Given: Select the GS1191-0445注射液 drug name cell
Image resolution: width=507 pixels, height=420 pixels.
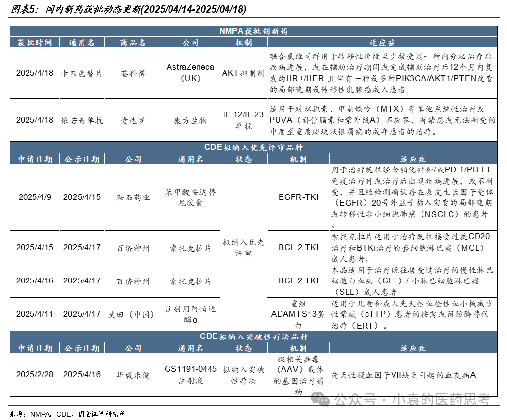Looking at the screenshot, I should pos(191,375).
